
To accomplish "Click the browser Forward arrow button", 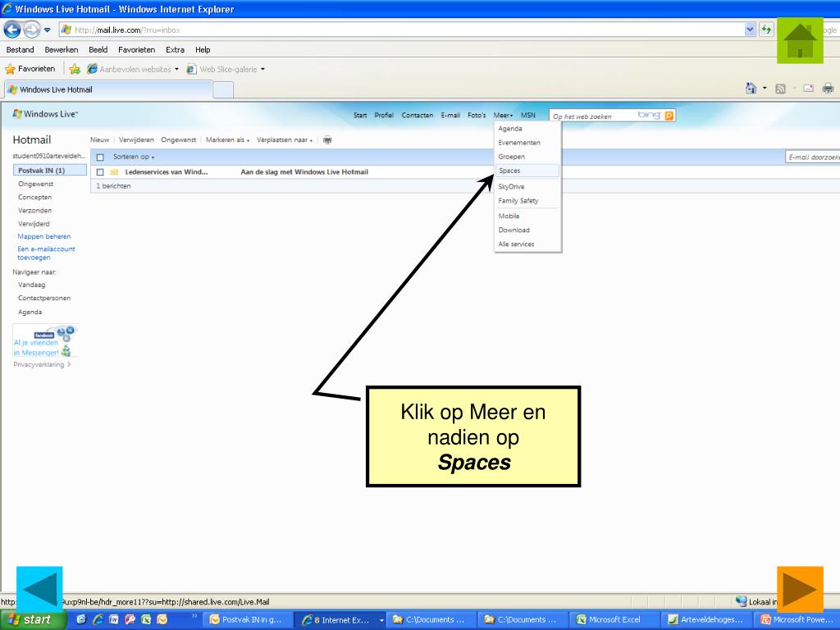I will (x=32, y=30).
